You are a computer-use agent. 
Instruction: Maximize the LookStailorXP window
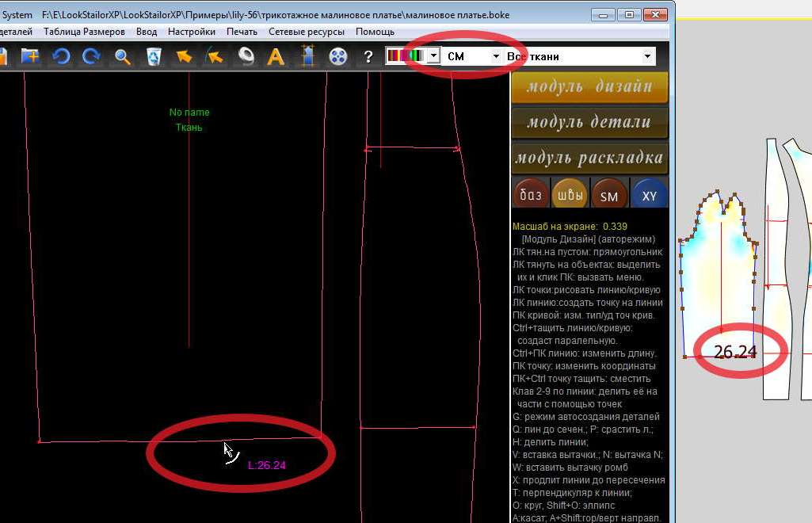click(x=629, y=15)
